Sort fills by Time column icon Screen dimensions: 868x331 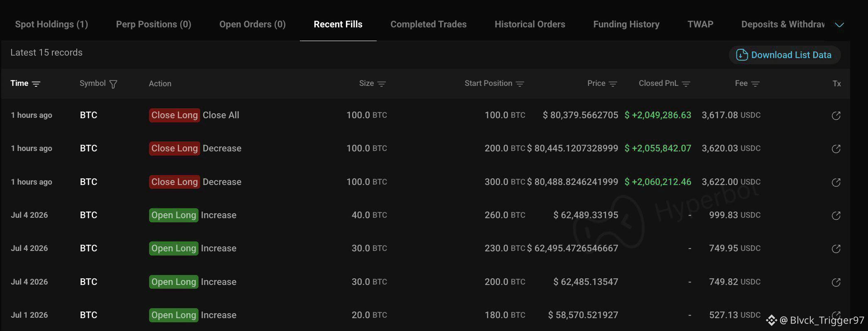(36, 84)
